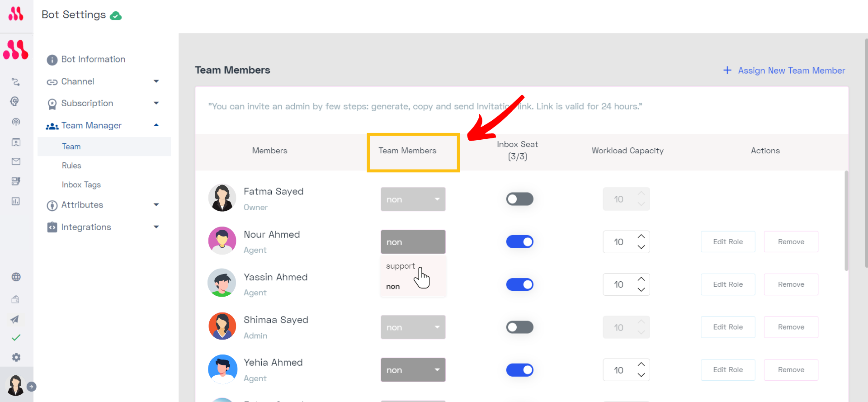The width and height of the screenshot is (868, 402).
Task: Click the plus icon beside Assign New Team Member
Action: click(x=727, y=70)
